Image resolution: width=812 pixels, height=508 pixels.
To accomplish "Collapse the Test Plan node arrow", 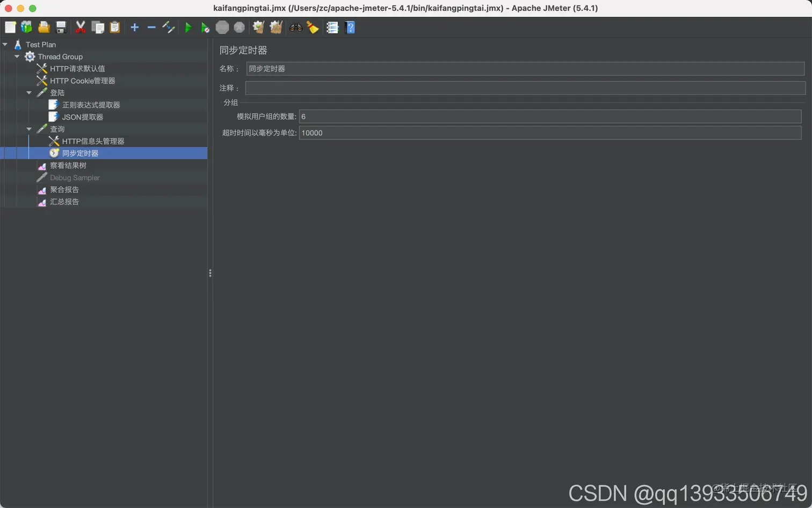I will [x=5, y=45].
